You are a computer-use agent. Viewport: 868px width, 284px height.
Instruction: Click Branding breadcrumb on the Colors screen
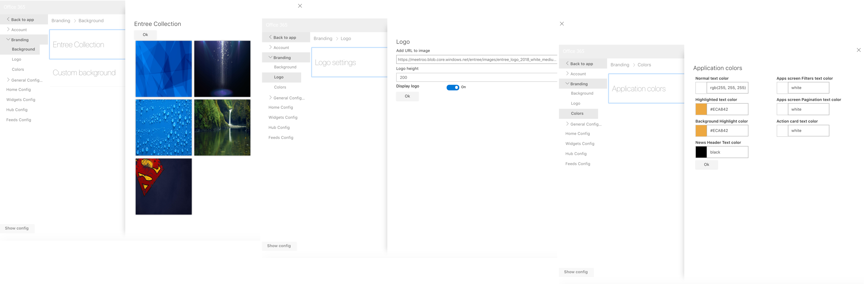620,65
